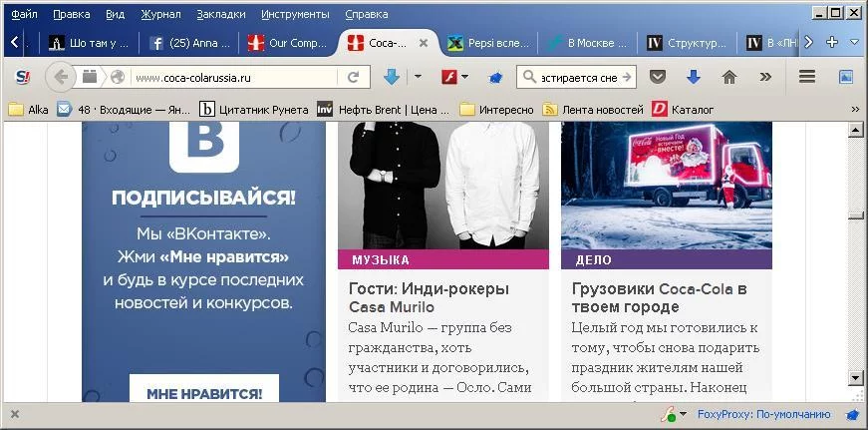
Task: Click the panel icon beside back button
Action: pos(90,77)
